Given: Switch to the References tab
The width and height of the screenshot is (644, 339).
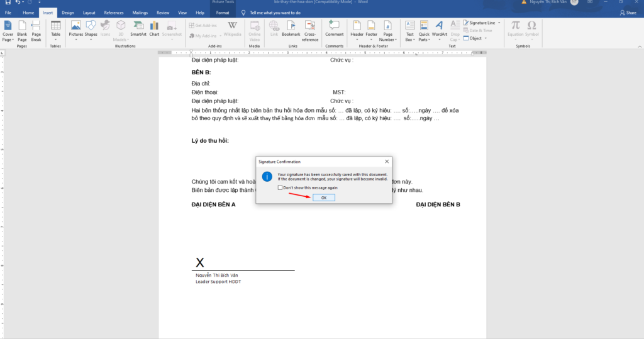Looking at the screenshot, I should [x=114, y=13].
